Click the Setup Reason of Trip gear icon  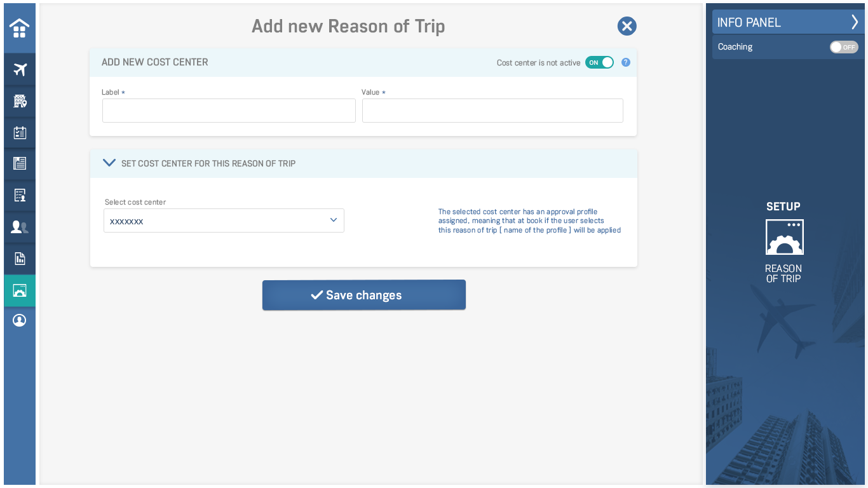point(785,237)
